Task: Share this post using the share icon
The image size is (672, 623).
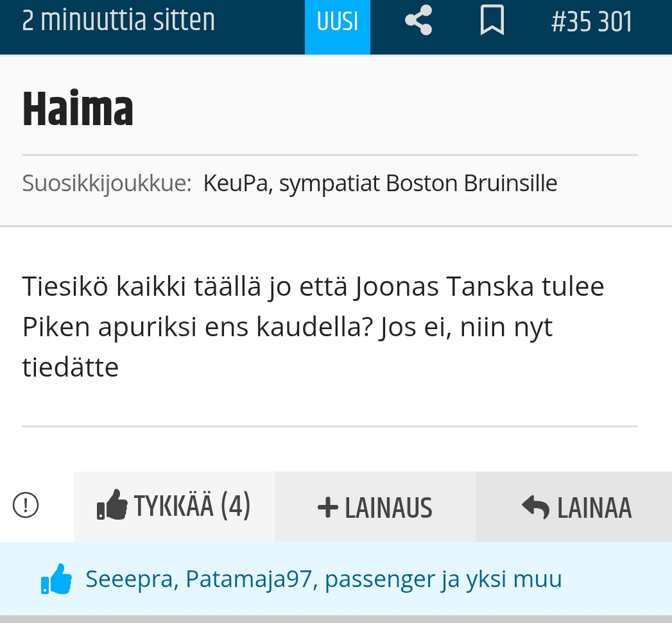Action: pos(418,21)
